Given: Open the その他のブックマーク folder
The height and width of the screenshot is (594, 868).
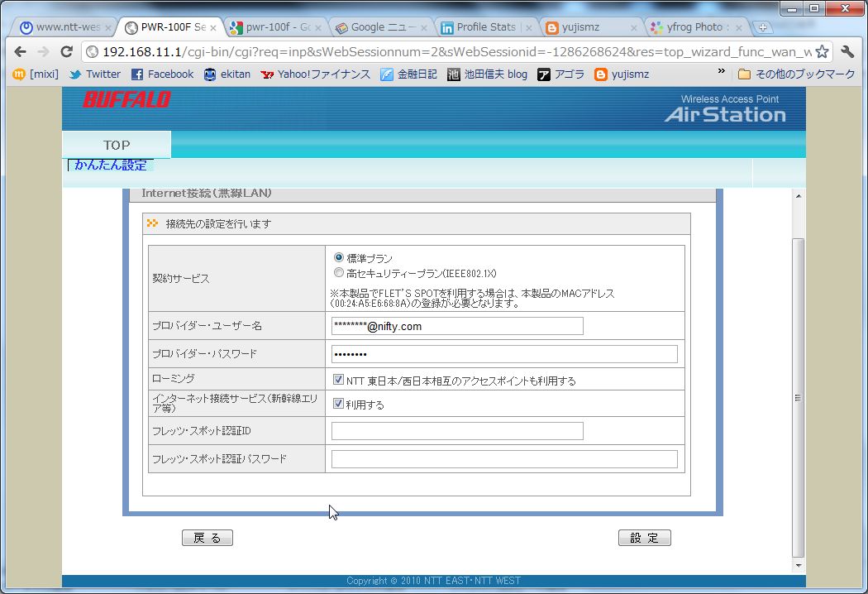Looking at the screenshot, I should [797, 74].
